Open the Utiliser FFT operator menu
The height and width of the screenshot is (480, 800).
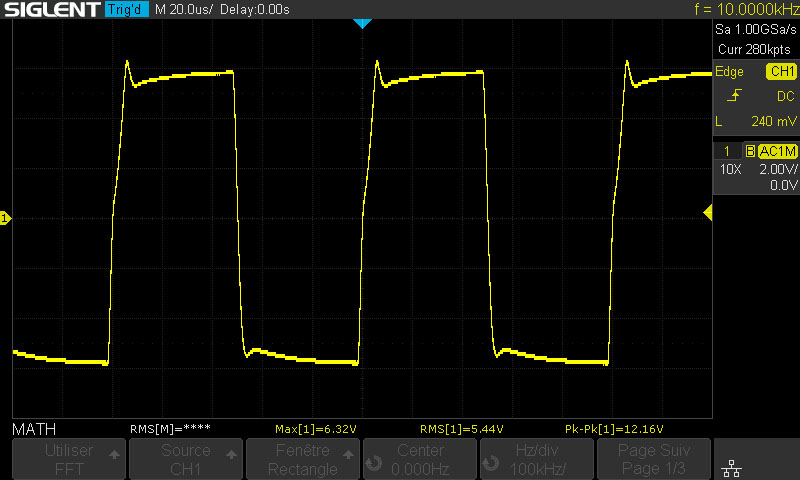[x=69, y=459]
